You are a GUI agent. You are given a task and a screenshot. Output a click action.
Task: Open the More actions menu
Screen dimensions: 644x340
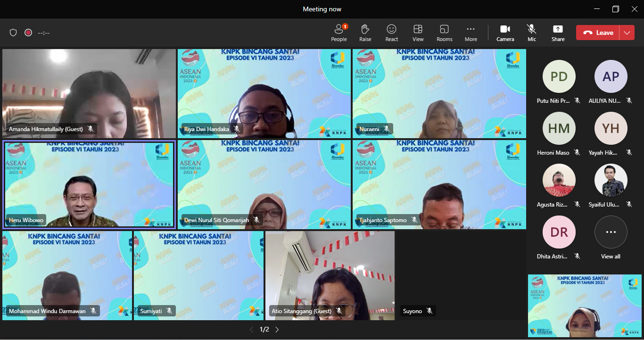pyautogui.click(x=471, y=33)
